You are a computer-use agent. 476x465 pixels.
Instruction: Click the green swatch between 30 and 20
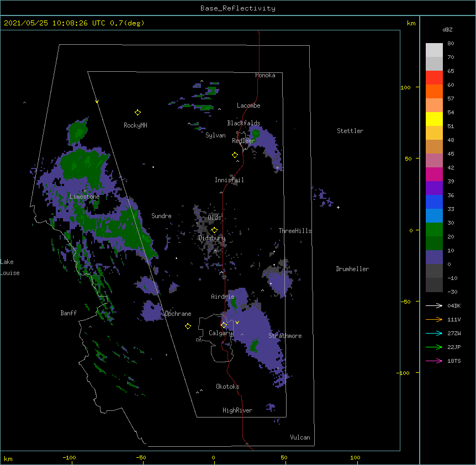click(x=434, y=230)
